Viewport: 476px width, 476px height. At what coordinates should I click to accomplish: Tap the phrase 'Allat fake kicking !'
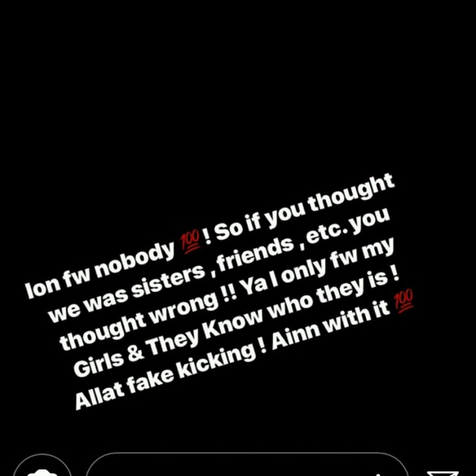click(171, 377)
